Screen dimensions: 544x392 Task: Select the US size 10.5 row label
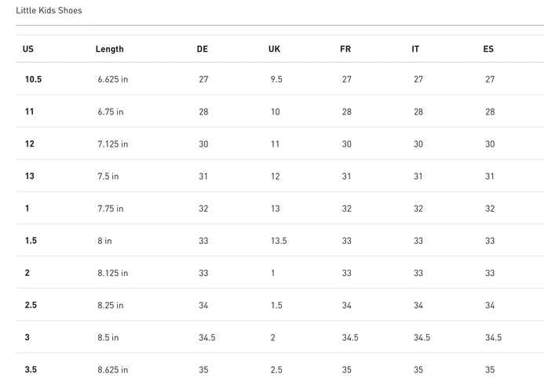(33, 80)
